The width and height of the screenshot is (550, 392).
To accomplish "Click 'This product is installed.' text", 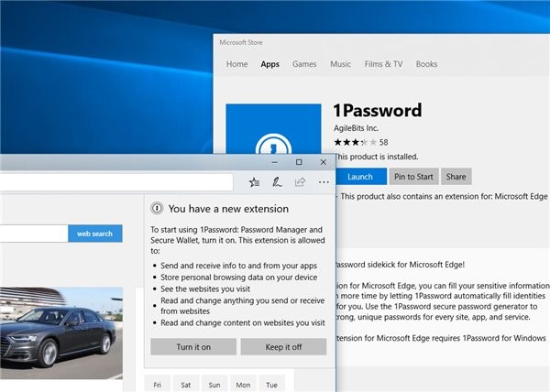I will click(377, 157).
